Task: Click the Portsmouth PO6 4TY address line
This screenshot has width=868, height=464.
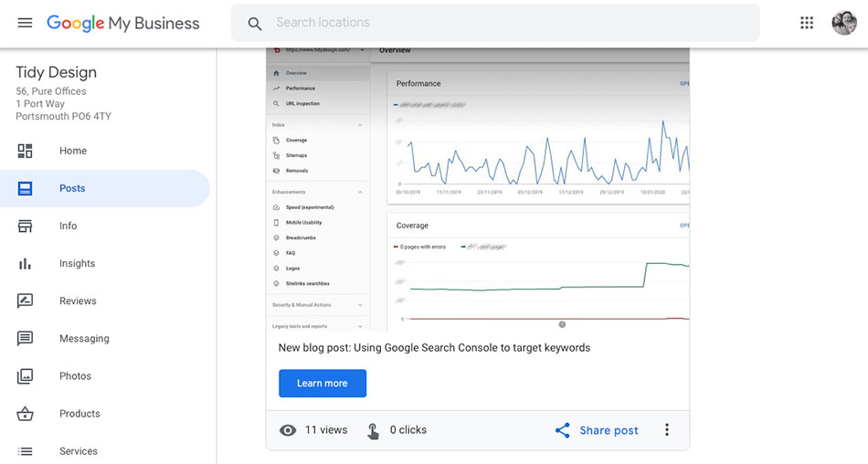Action: pyautogui.click(x=63, y=116)
